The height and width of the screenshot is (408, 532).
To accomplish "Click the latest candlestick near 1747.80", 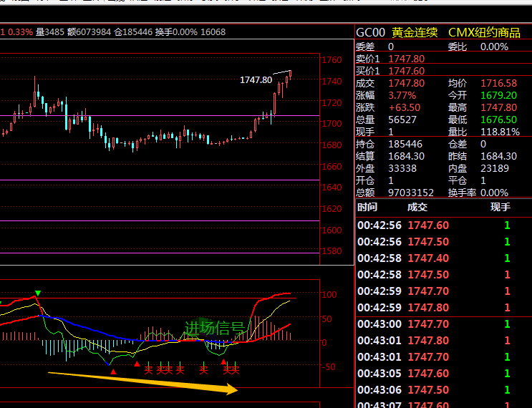I will 290,74.
